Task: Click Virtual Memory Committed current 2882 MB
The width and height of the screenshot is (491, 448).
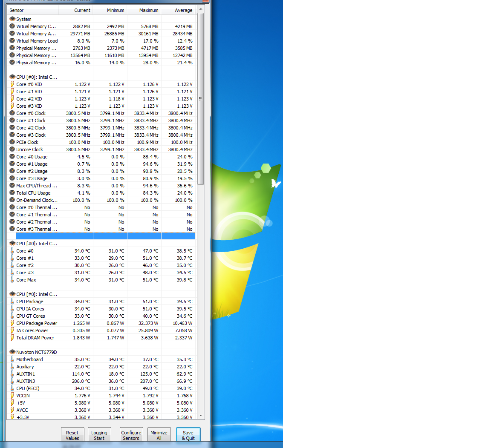Action: click(81, 26)
